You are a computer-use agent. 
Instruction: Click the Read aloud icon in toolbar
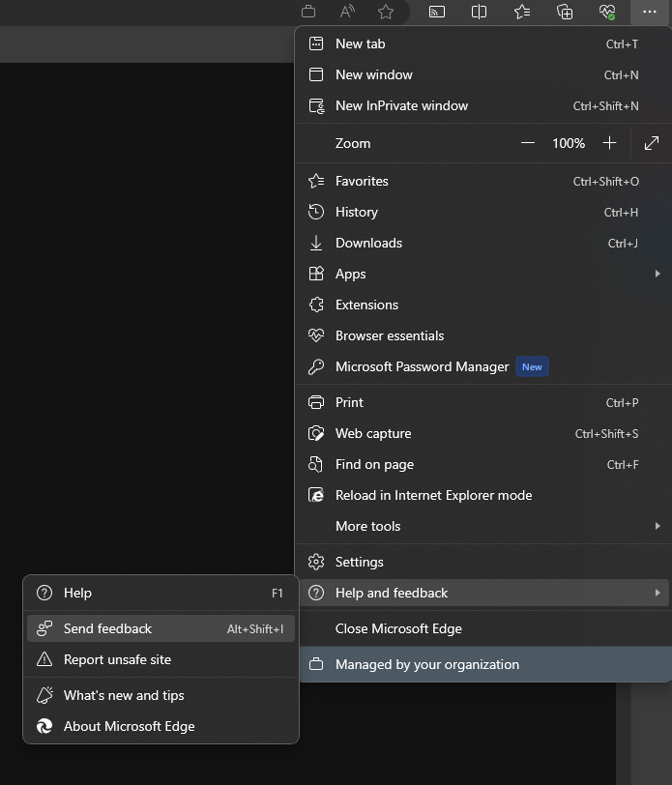[x=347, y=12]
